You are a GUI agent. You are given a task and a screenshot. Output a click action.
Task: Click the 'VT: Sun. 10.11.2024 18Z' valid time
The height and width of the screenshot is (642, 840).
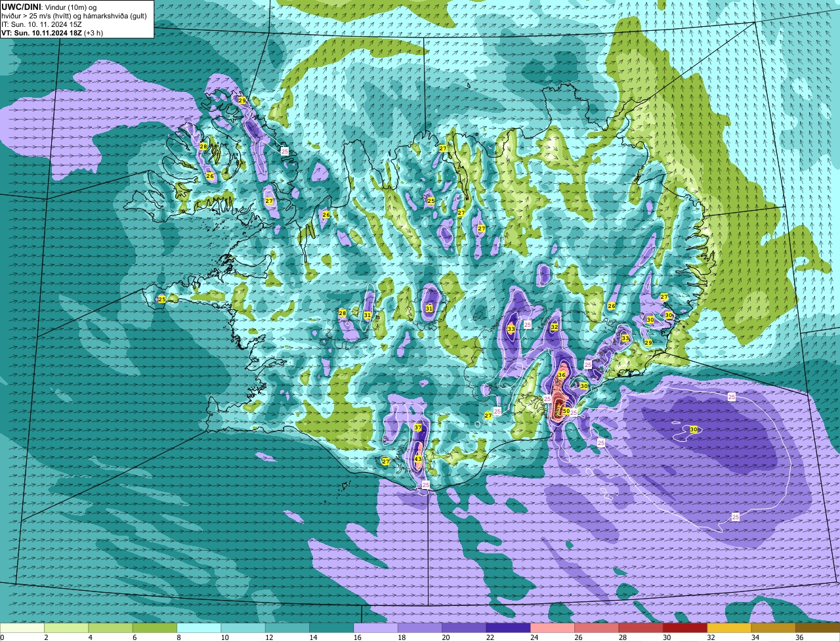(42, 33)
